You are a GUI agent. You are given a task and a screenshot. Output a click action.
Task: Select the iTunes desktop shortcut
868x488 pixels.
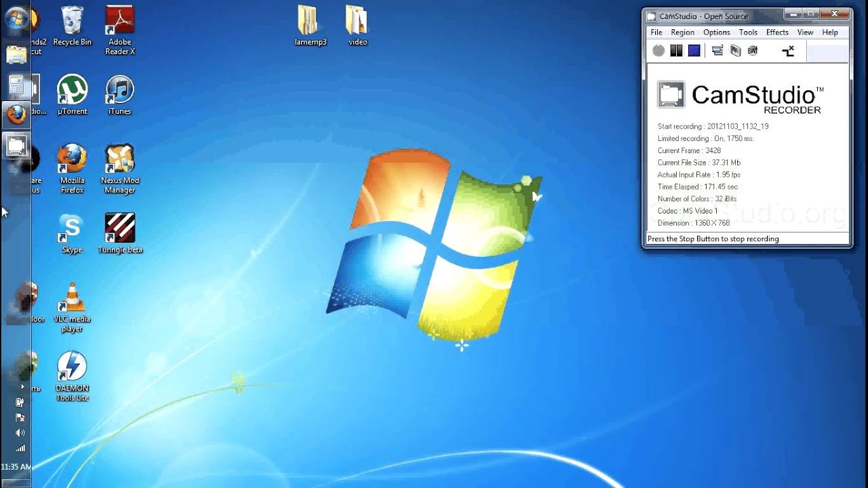tap(120, 95)
